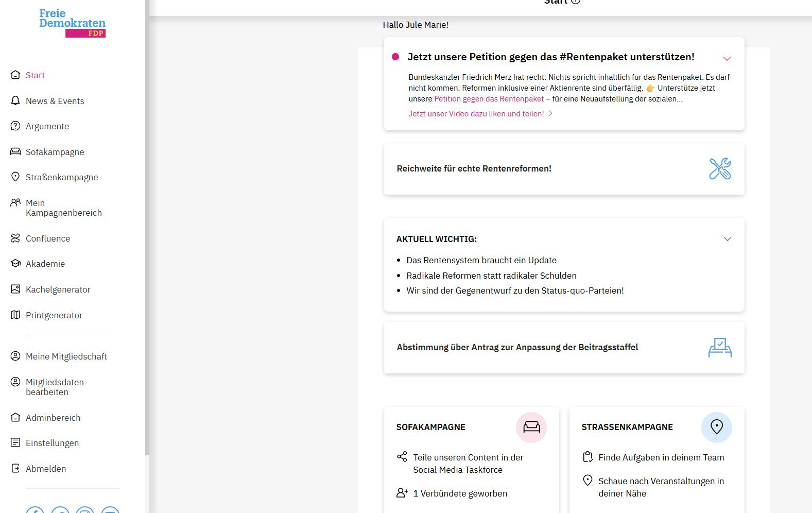Click the pink sofa icon on SOFAKAMPAGNE card
812x513 pixels.
pos(531,427)
